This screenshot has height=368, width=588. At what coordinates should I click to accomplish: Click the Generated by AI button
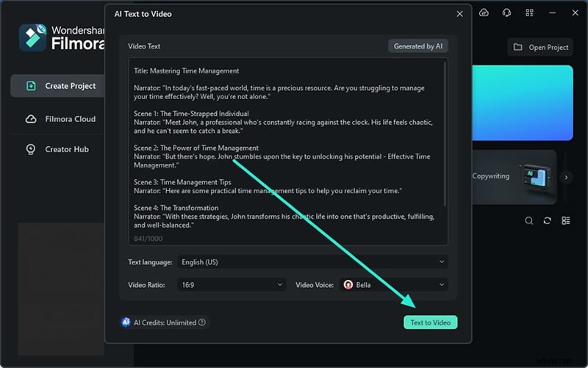click(417, 46)
